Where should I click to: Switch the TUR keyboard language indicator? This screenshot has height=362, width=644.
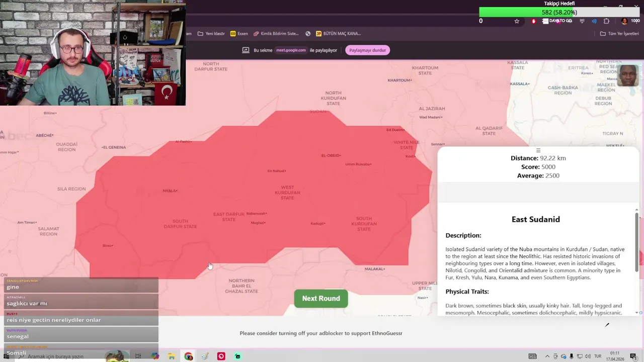[598, 356]
